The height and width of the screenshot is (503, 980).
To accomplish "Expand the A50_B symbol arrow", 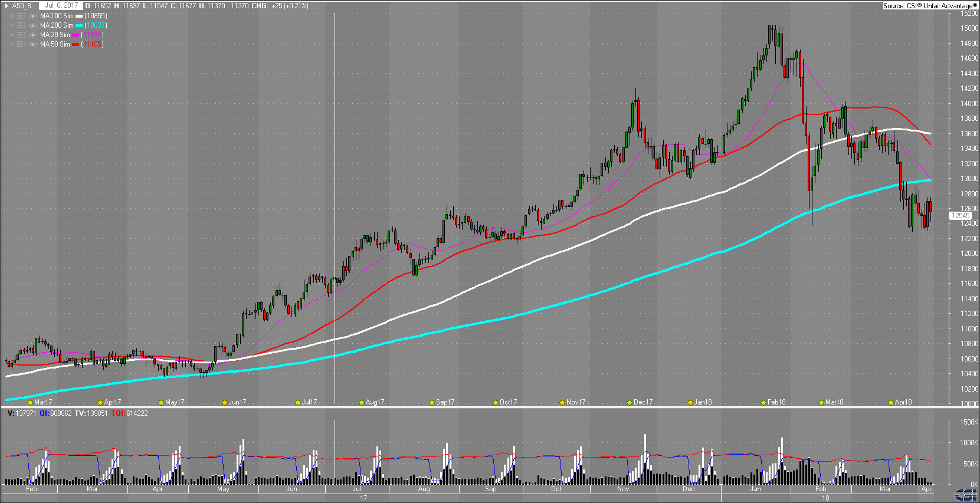I will tap(6, 6).
